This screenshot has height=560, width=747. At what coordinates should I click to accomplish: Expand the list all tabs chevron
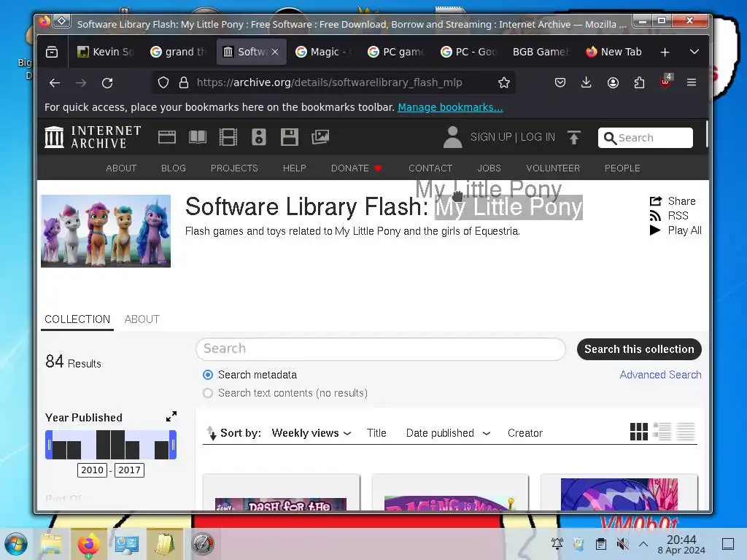click(694, 52)
